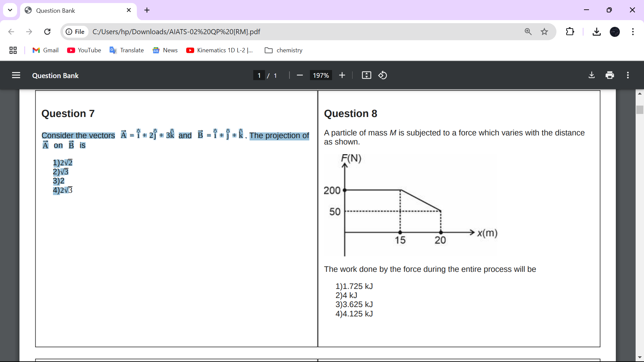Open Chrome three-dot menu

(633, 32)
